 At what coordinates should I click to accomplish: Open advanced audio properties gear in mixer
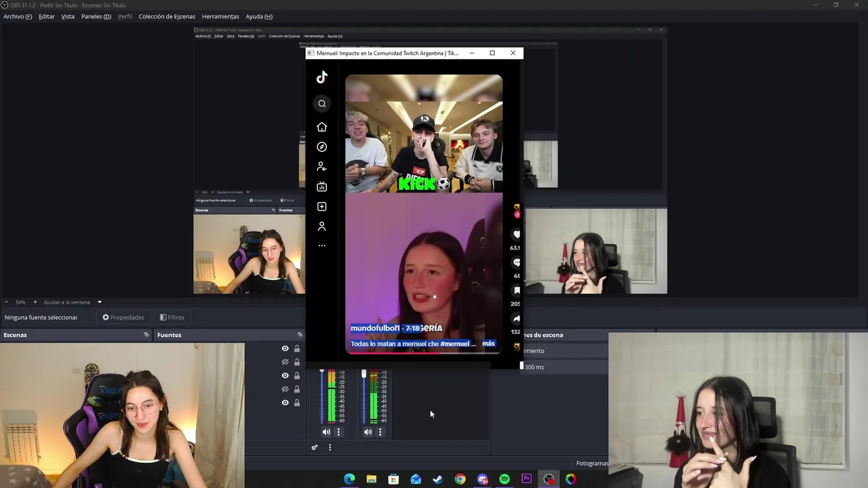(x=315, y=447)
